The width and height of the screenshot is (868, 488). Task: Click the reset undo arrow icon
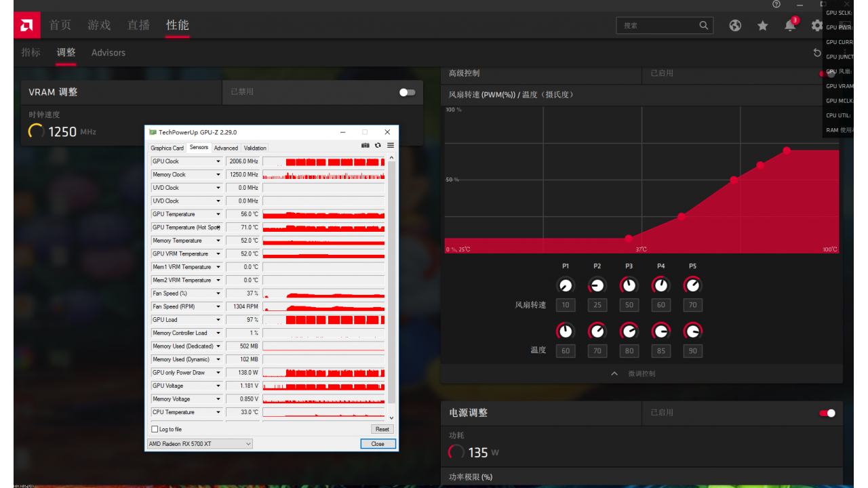(817, 52)
